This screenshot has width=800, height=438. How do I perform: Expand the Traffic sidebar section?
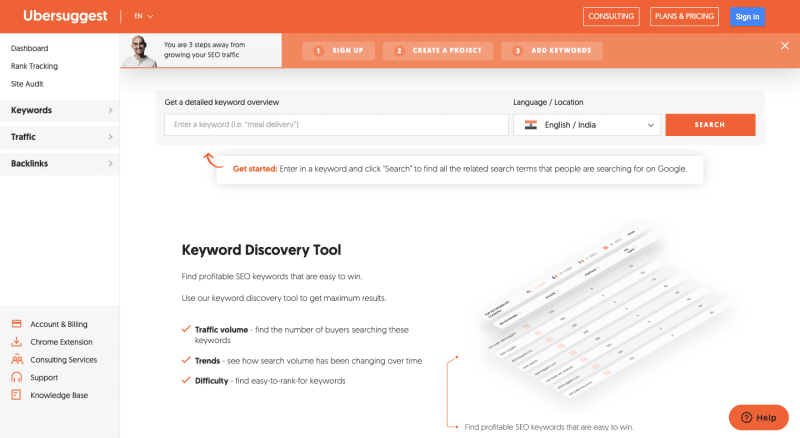(60, 137)
